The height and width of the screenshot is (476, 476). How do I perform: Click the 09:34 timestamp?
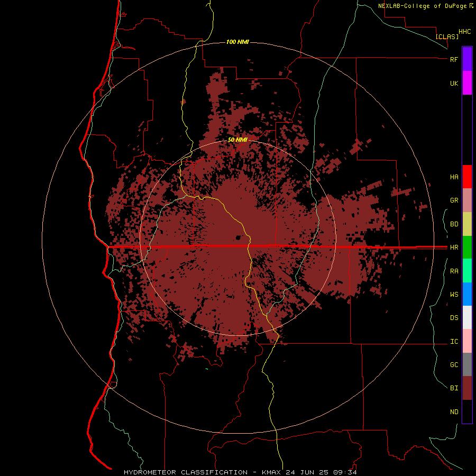(345, 472)
